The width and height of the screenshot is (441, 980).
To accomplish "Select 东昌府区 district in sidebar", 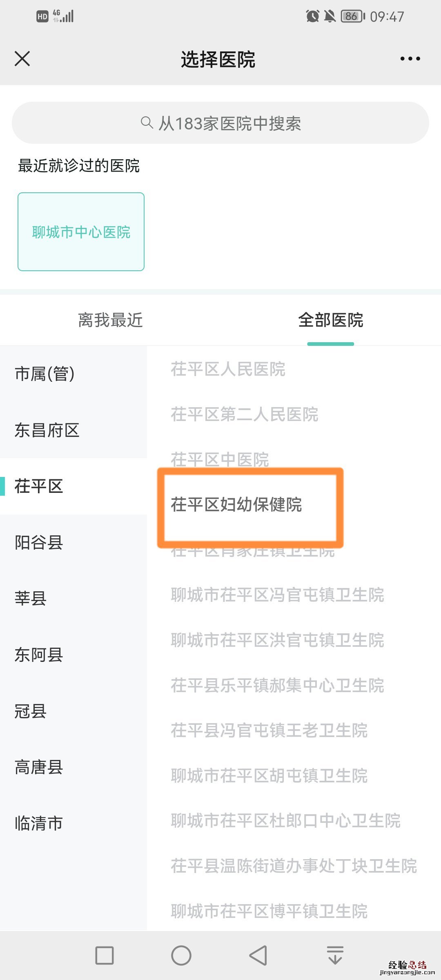I will click(x=47, y=430).
